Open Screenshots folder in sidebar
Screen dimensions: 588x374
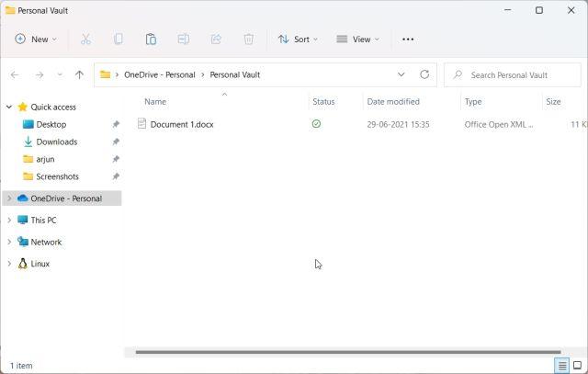pyautogui.click(x=57, y=176)
